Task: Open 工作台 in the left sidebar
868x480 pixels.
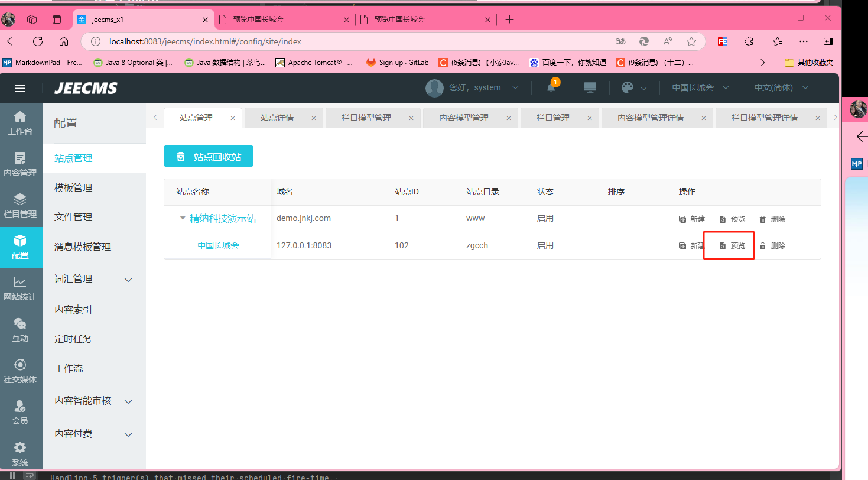Action: [x=20, y=122]
